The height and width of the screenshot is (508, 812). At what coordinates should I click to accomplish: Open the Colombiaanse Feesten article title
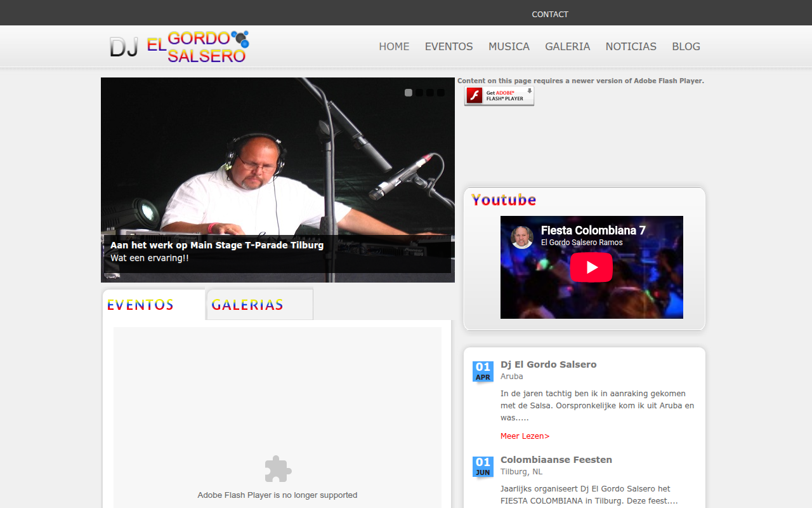556,460
